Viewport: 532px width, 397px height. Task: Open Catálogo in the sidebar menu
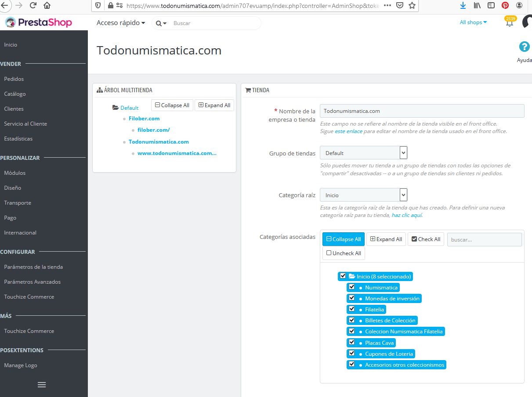tap(15, 94)
